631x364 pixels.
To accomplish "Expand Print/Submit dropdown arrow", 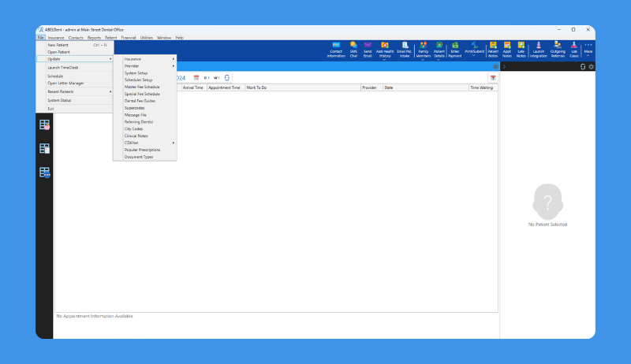I will point(474,55).
